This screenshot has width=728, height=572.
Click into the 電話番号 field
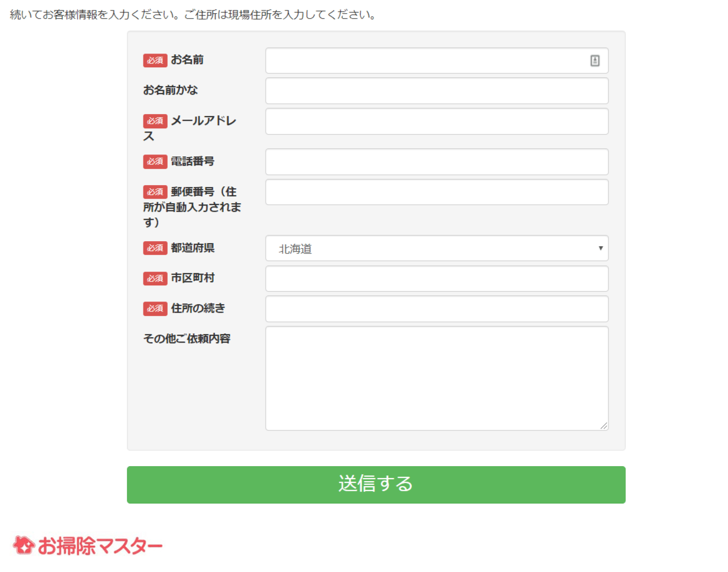[436, 162]
